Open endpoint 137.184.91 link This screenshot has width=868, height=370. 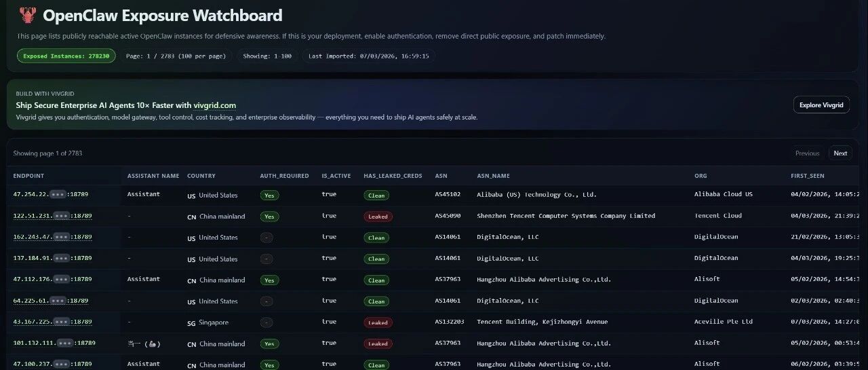pos(53,258)
